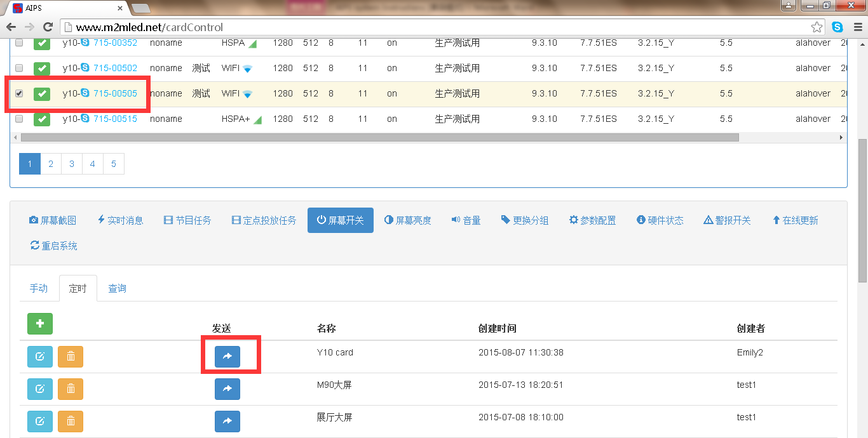Open the 节目任务 section

(x=187, y=220)
